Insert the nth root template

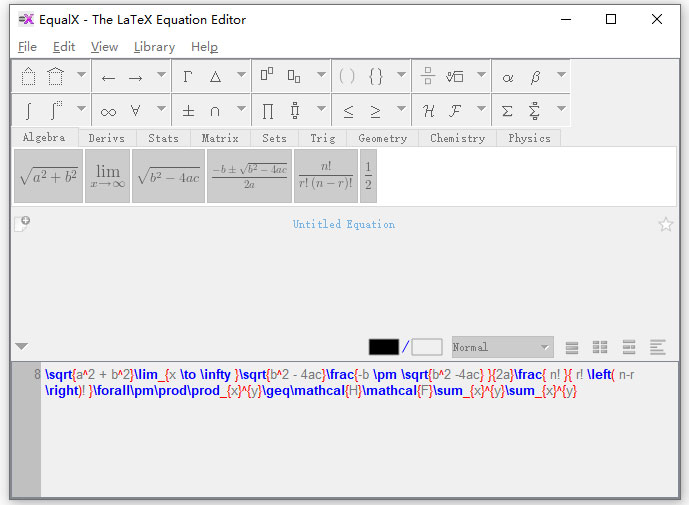pyautogui.click(x=455, y=76)
